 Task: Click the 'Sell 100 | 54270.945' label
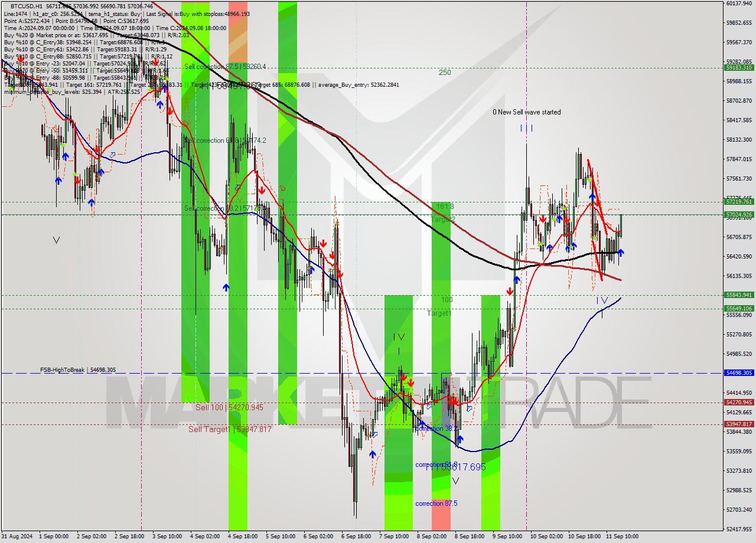[230, 407]
